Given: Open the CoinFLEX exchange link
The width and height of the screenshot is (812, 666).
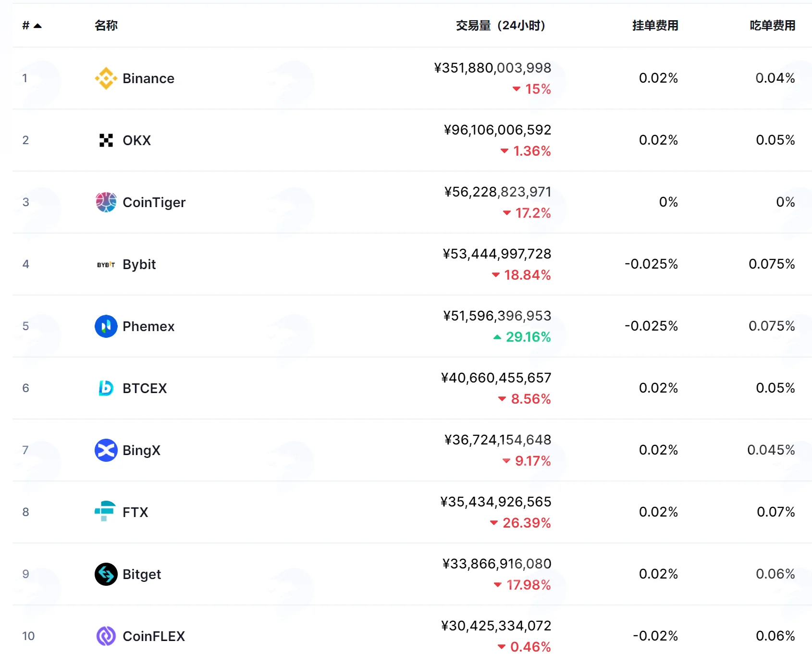Looking at the screenshot, I should click(154, 636).
